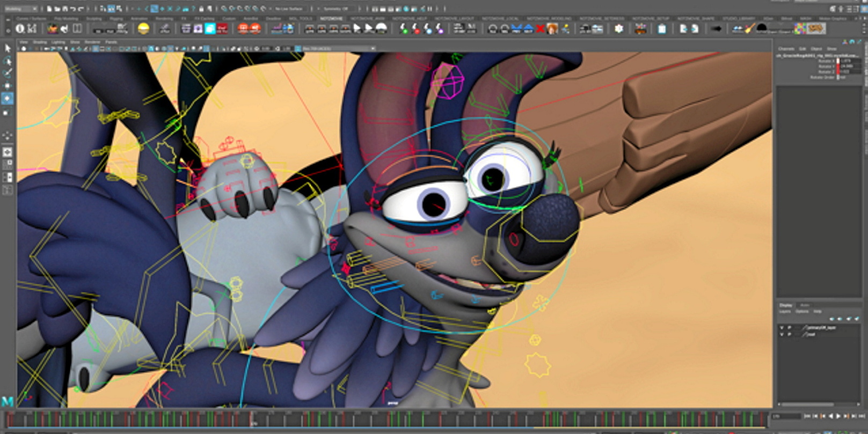This screenshot has height=434, width=868.
Task: Open the Rotate Order dropdown
Action: [841, 77]
